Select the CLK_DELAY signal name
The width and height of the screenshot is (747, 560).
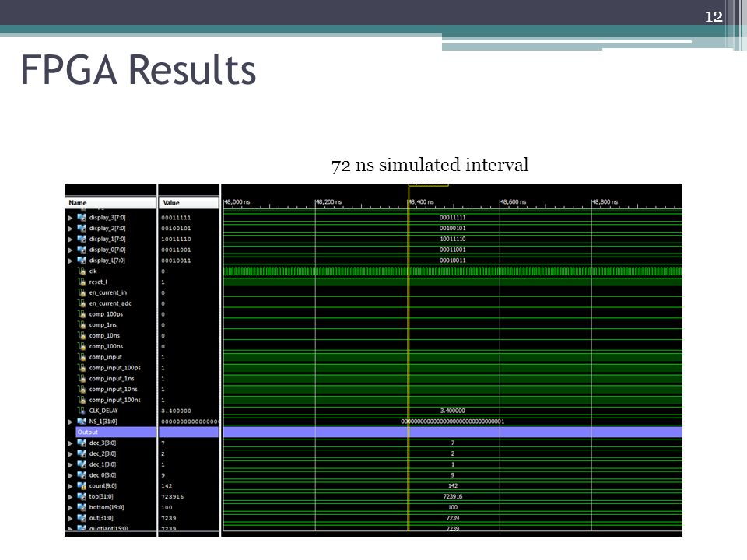(x=103, y=411)
